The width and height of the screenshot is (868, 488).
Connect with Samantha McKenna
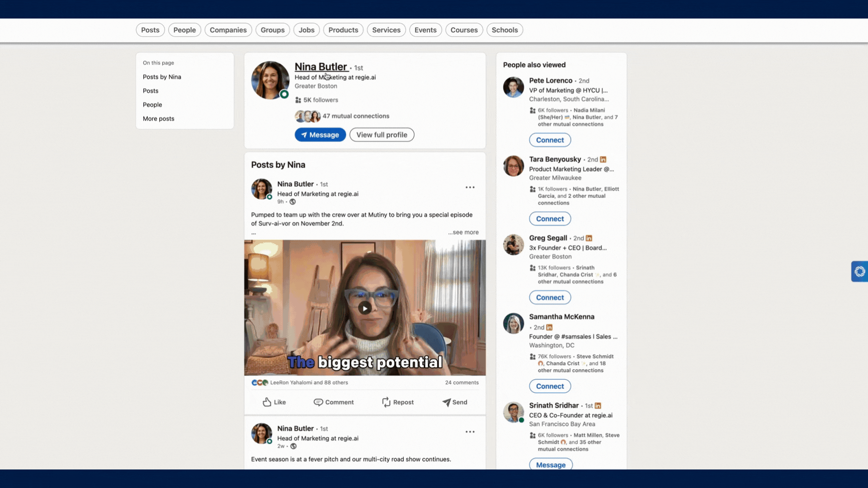(550, 386)
